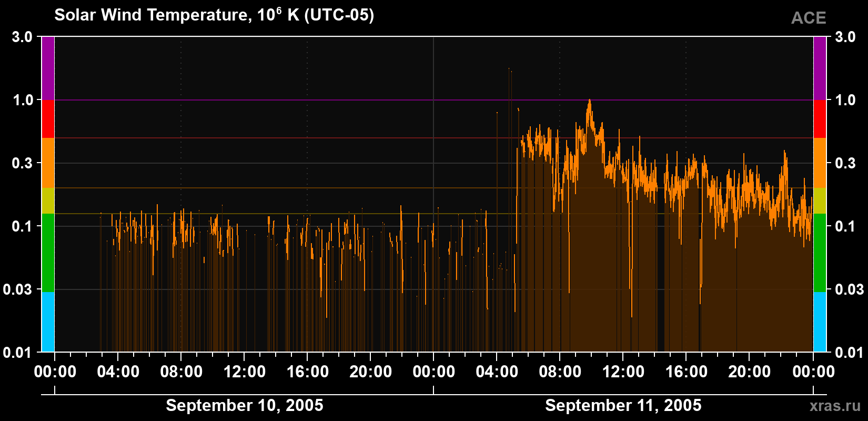Screen dimensions: 868x421
Task: Click the 08:00 label under September 10
Action: coord(181,372)
